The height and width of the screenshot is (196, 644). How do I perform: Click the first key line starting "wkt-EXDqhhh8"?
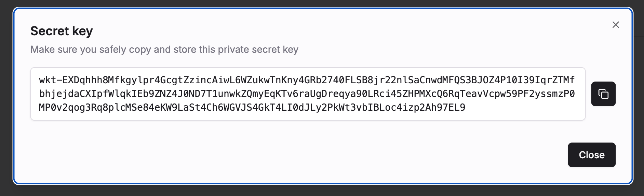point(307,80)
